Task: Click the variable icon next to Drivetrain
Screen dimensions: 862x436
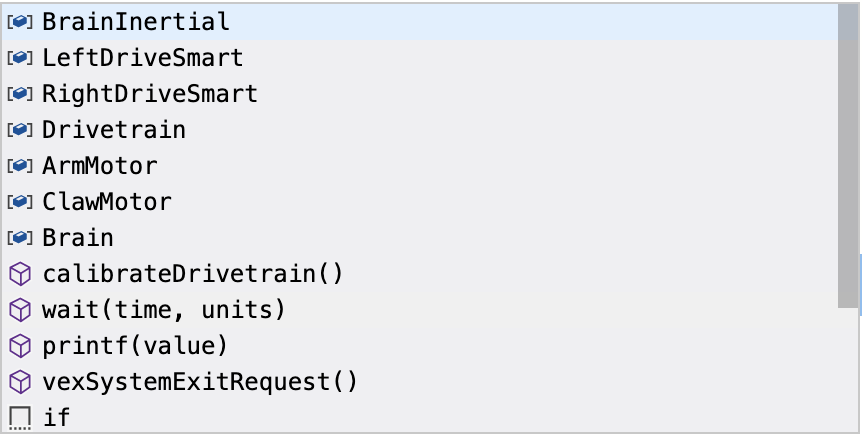Action: [20, 129]
